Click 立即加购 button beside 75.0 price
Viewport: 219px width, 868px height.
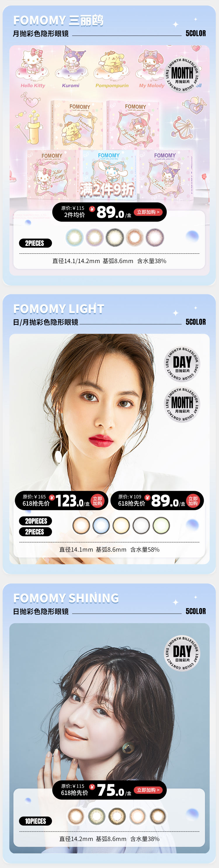point(148,790)
